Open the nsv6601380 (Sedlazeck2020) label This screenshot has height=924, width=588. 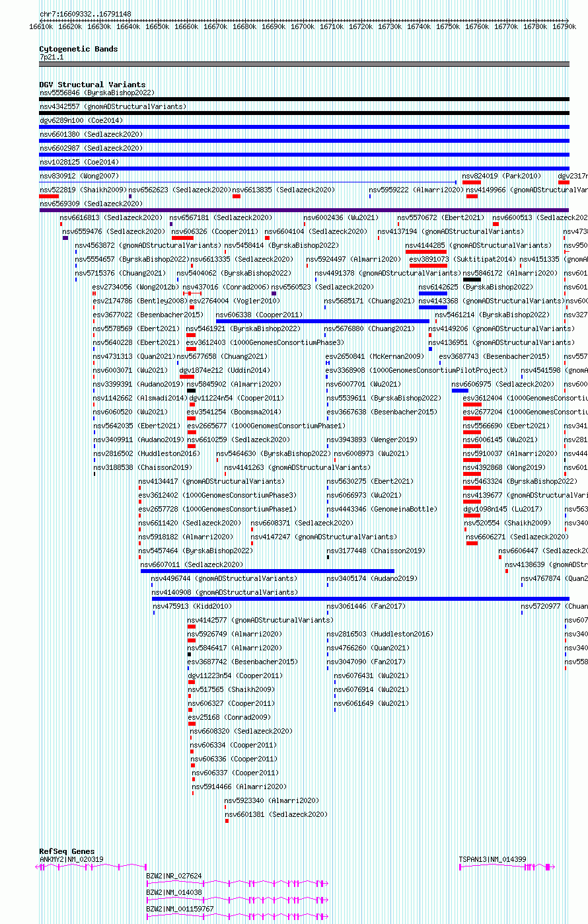click(91, 135)
